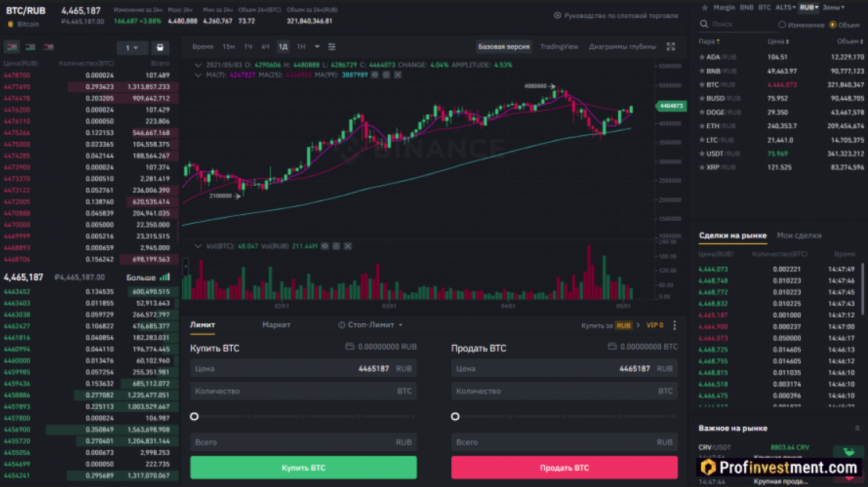This screenshot has height=487, width=868.
Task: Switch to the TradingView chart tab
Action: coord(559,47)
